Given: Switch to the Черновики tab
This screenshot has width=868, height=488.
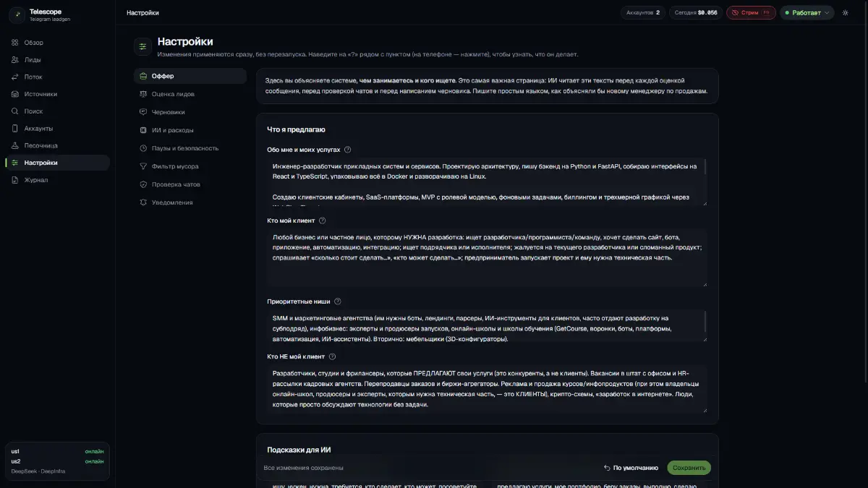Looking at the screenshot, I should coord(190,112).
